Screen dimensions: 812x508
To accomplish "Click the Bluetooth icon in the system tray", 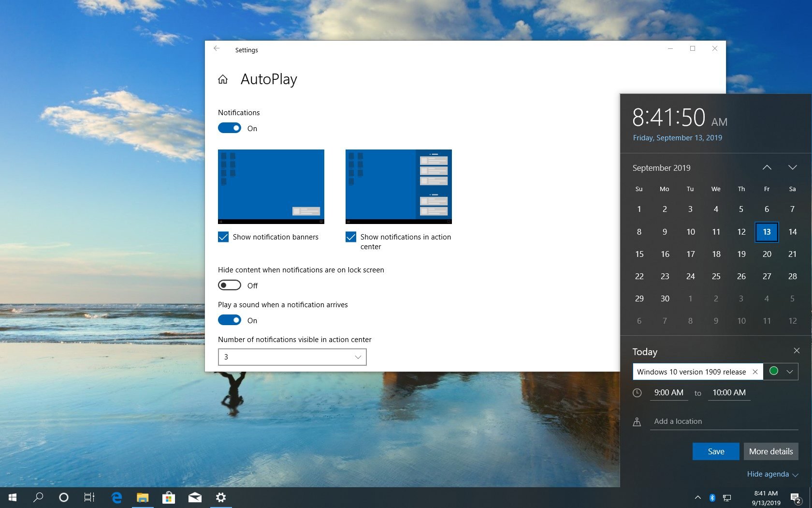I will 711,497.
